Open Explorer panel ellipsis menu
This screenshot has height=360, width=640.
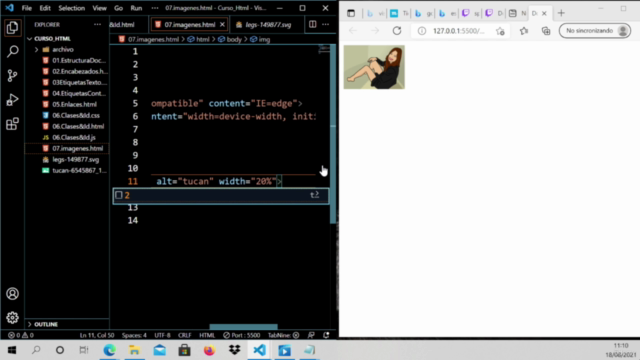97,24
